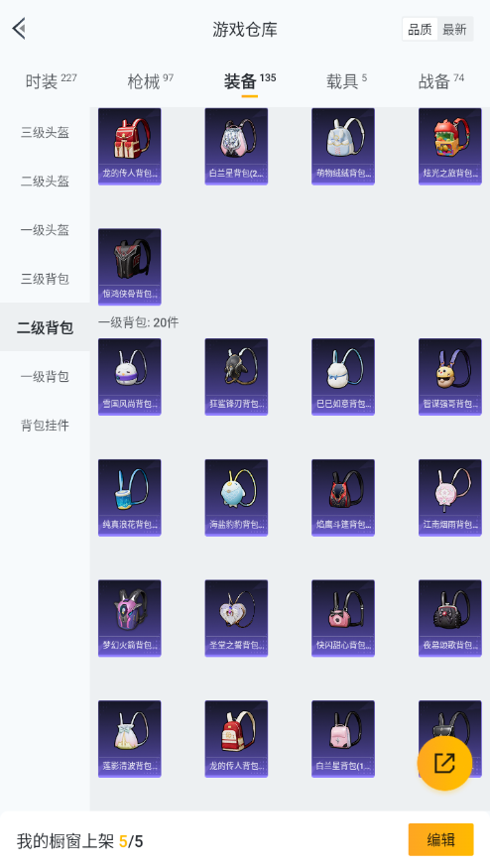Go back using the top-left arrow
This screenshot has height=868, width=490.
(x=20, y=29)
